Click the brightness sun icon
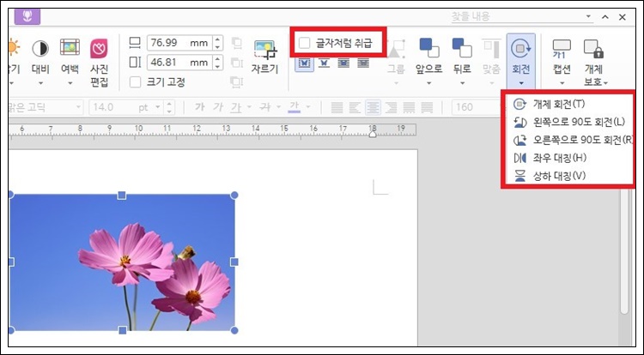The height and width of the screenshot is (355, 644). click(x=14, y=47)
